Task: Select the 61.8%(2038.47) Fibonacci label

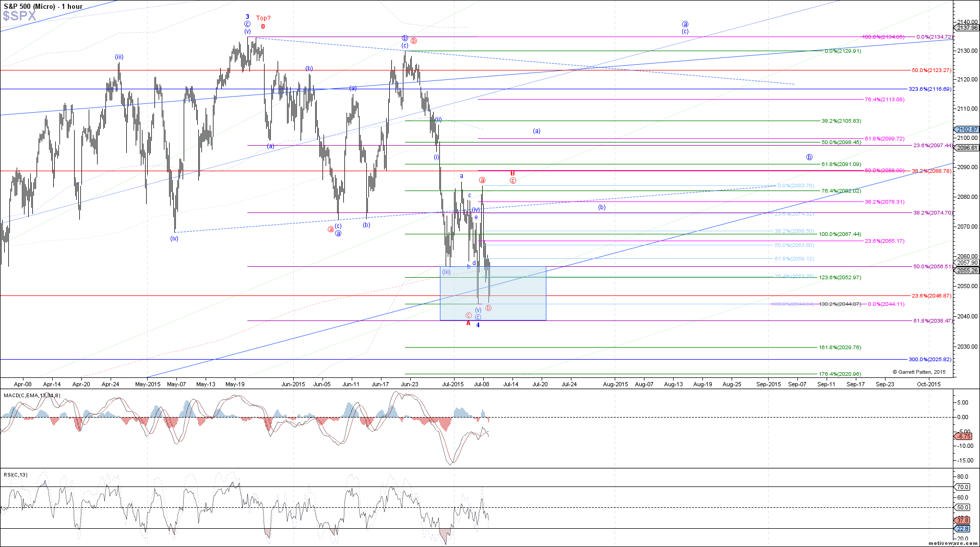Action: pos(932,321)
